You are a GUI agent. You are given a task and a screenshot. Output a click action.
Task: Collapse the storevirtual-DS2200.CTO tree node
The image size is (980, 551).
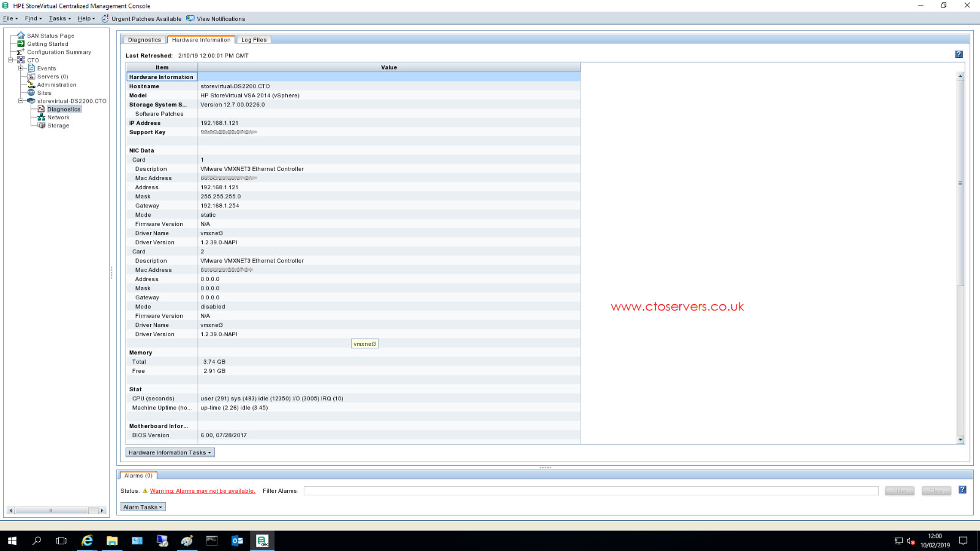point(21,100)
